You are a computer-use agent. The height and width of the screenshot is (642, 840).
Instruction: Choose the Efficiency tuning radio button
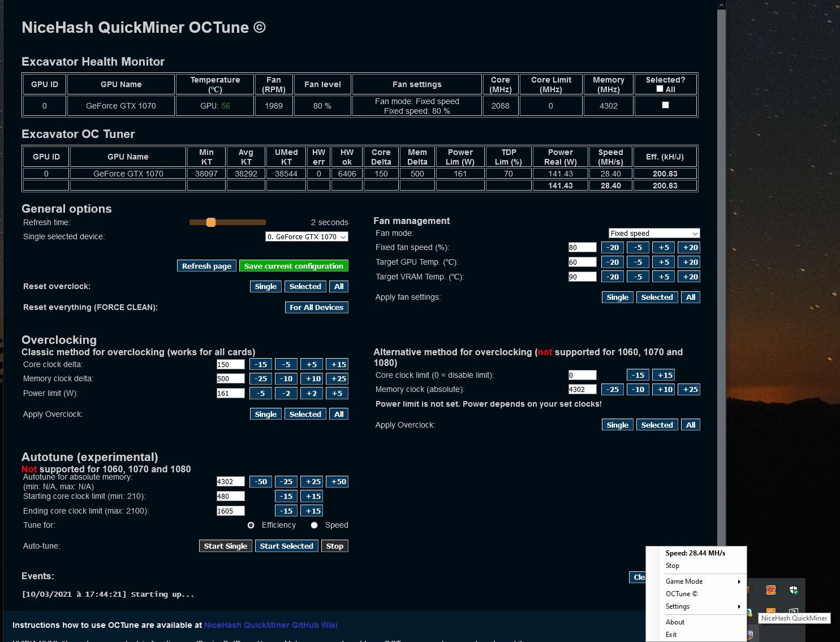click(251, 525)
